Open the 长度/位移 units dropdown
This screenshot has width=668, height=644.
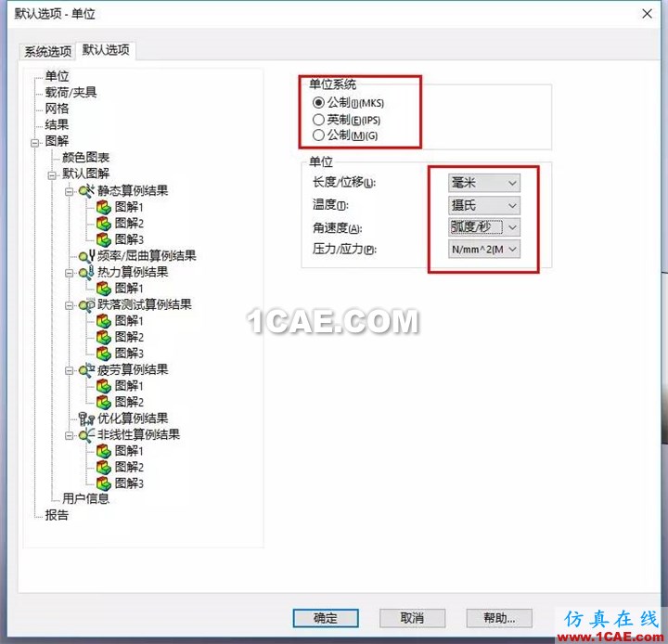pyautogui.click(x=482, y=184)
